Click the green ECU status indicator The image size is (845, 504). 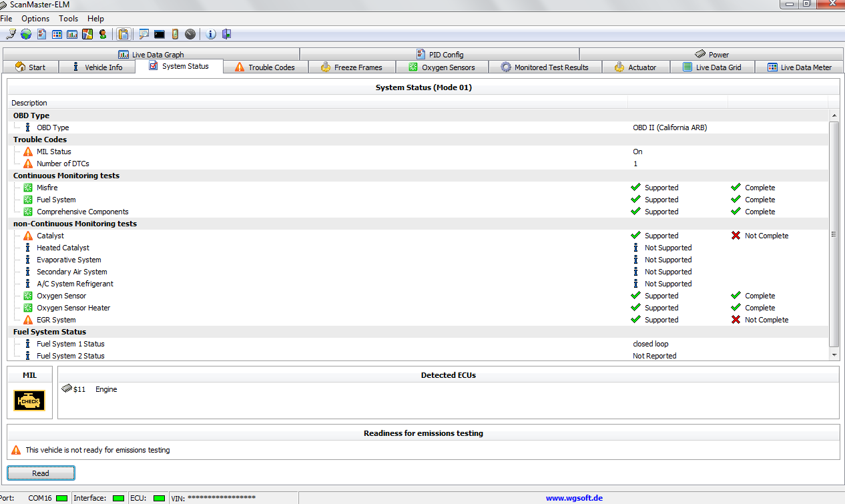click(x=159, y=498)
